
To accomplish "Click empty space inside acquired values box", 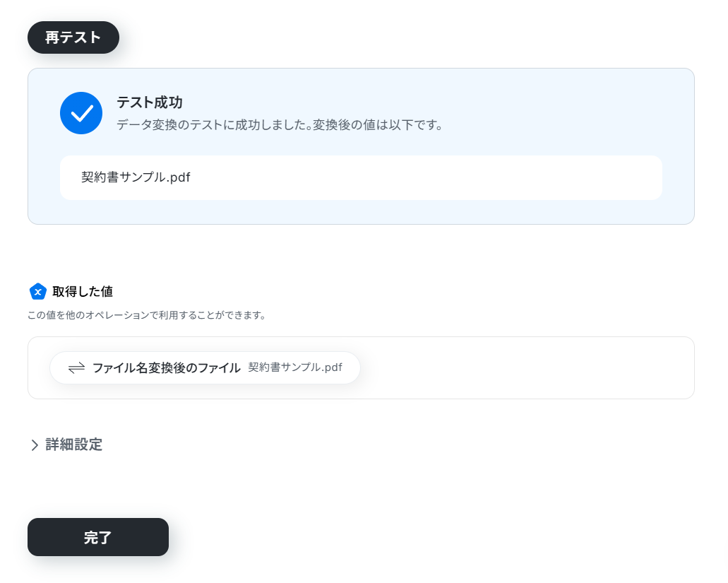I will [525, 368].
